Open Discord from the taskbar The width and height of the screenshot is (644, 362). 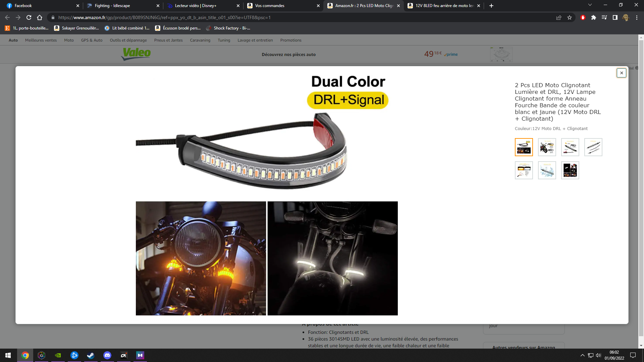coord(107,355)
